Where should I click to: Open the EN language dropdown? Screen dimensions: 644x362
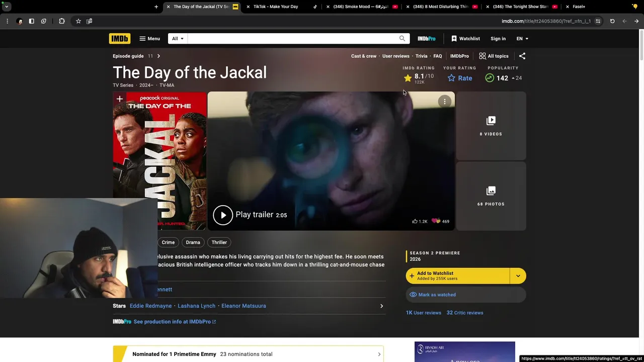point(522,39)
